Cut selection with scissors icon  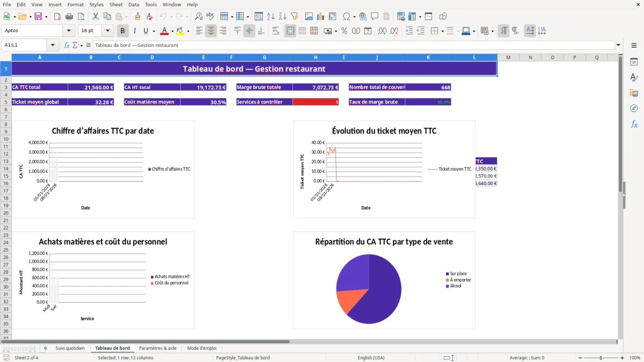coord(96,17)
